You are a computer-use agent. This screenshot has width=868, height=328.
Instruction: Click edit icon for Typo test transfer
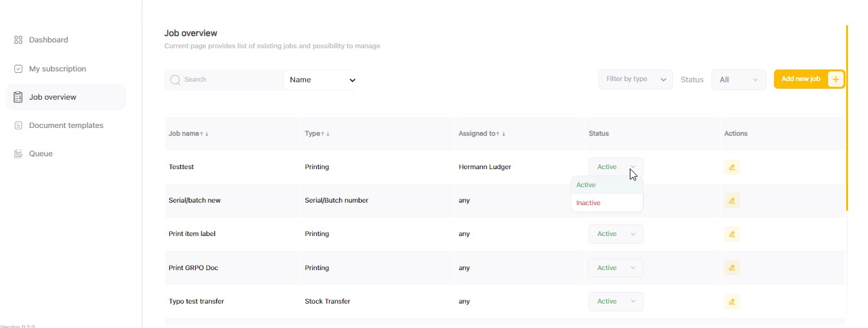pos(731,301)
